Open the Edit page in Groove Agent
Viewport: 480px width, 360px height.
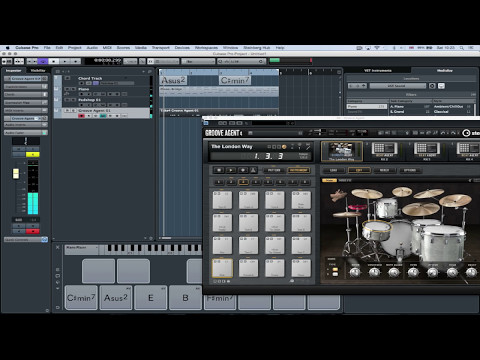click(359, 170)
